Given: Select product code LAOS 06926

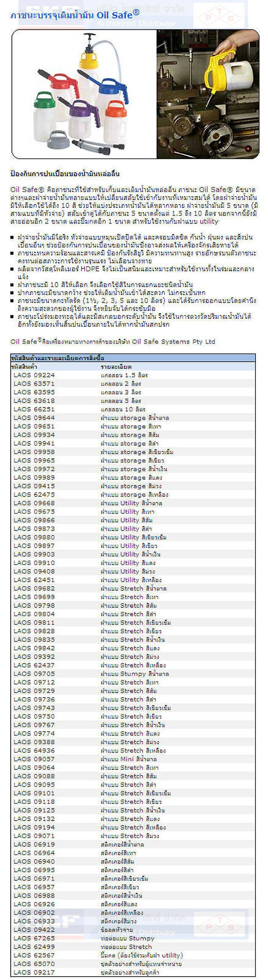Looking at the screenshot, I should [34, 904].
